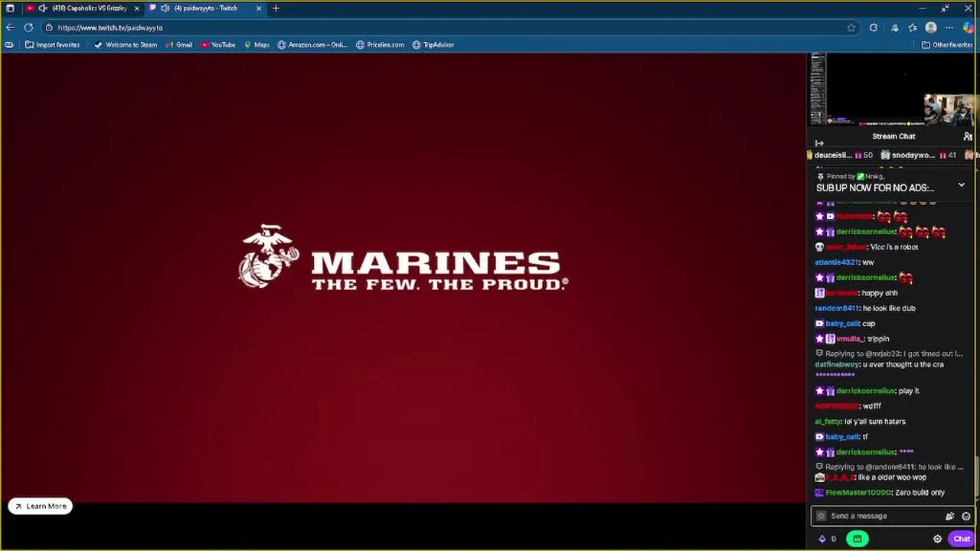Open the TripAdvisor bookmark

pos(433,45)
